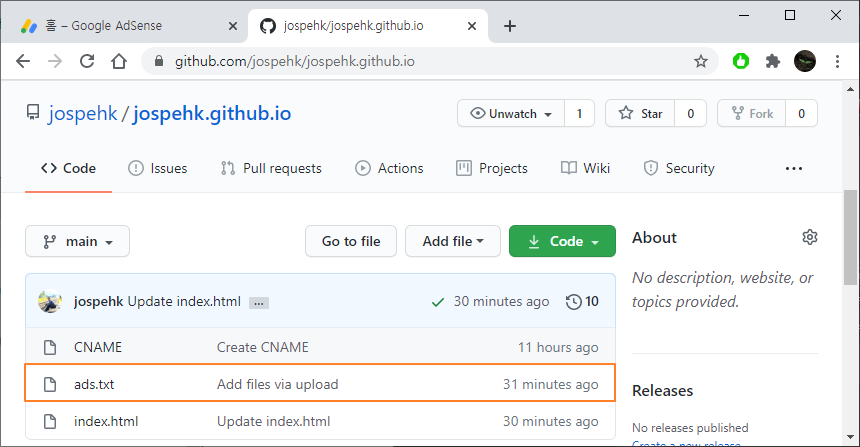Open the Issues tab
The image size is (860, 447).
[x=157, y=168]
